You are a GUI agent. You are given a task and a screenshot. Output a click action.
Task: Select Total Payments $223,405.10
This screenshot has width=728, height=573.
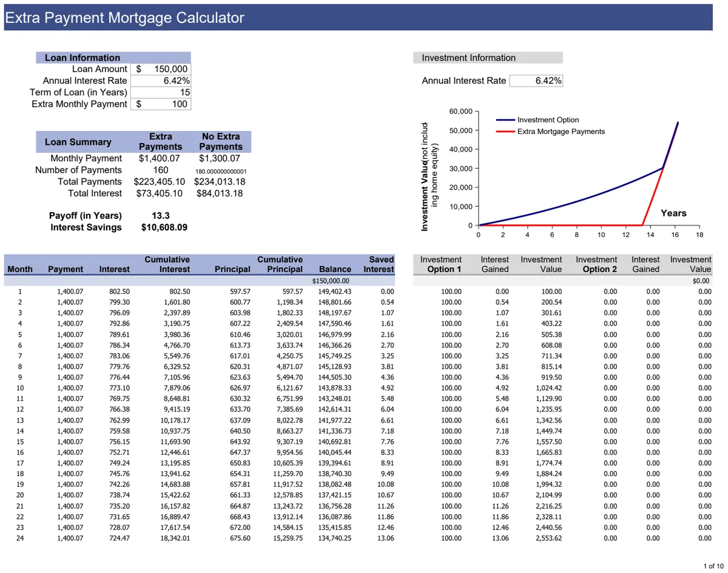(x=160, y=181)
